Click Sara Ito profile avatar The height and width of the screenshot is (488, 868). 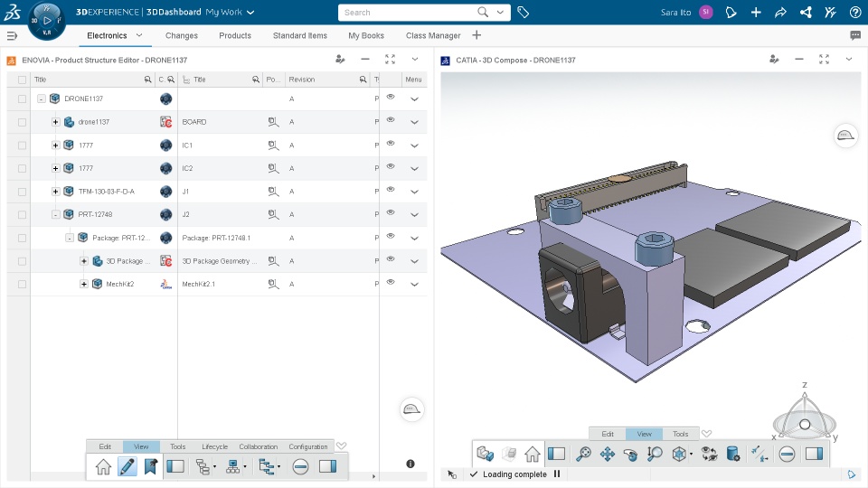(x=706, y=12)
